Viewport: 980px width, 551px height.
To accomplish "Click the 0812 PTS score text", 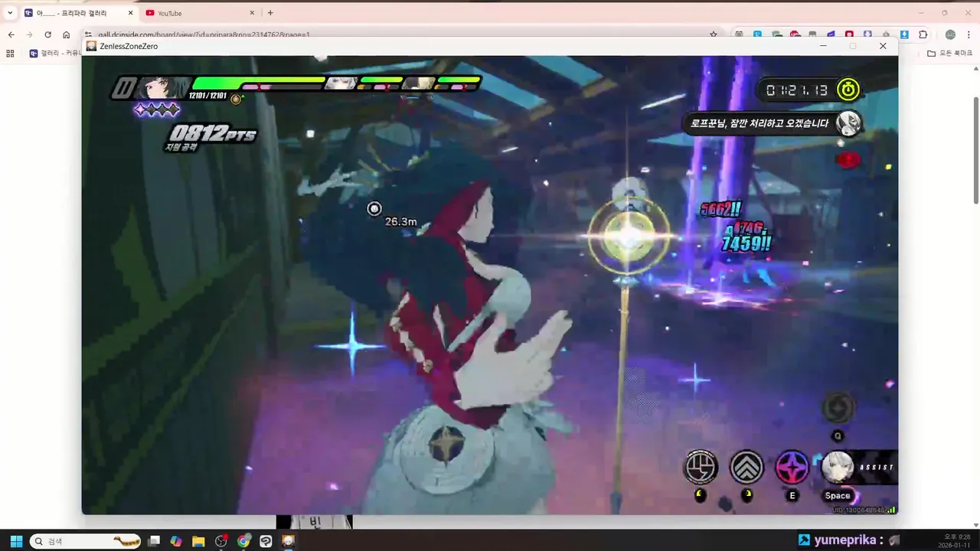I will 213,134.
